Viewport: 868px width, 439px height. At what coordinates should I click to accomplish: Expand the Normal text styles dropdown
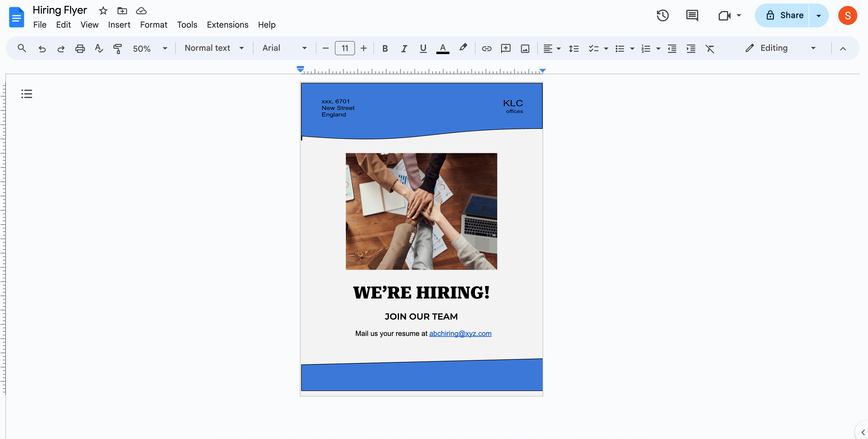coord(214,48)
